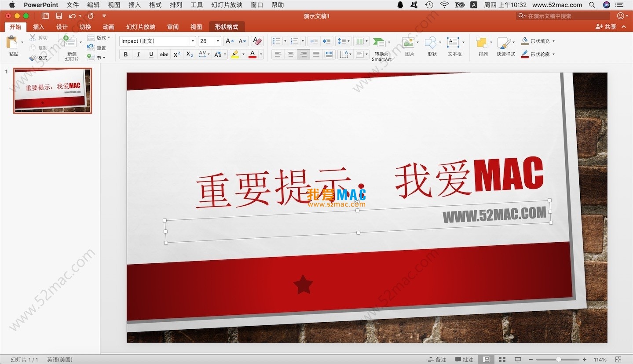Click the Text Box (文本框) icon

click(453, 43)
